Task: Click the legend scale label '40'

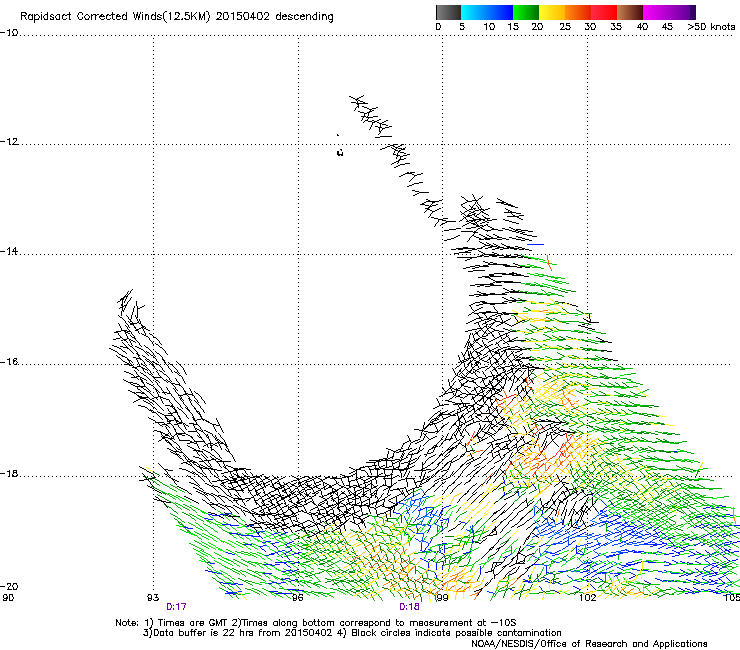Action: 642,27
